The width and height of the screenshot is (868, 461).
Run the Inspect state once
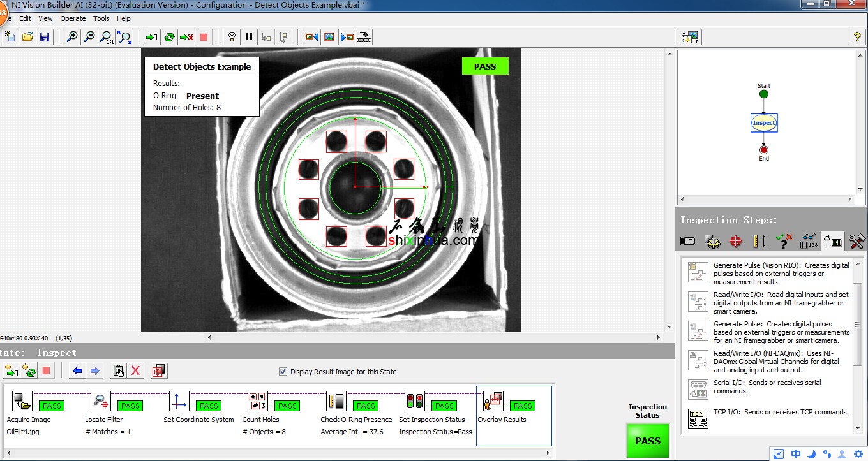11,370
